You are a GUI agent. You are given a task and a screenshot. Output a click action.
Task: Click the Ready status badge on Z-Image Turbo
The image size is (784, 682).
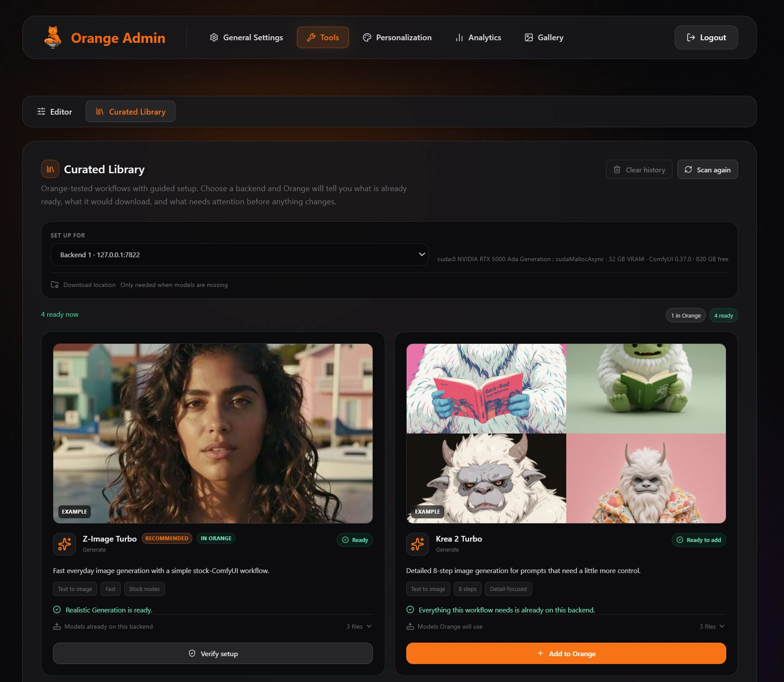(x=355, y=540)
